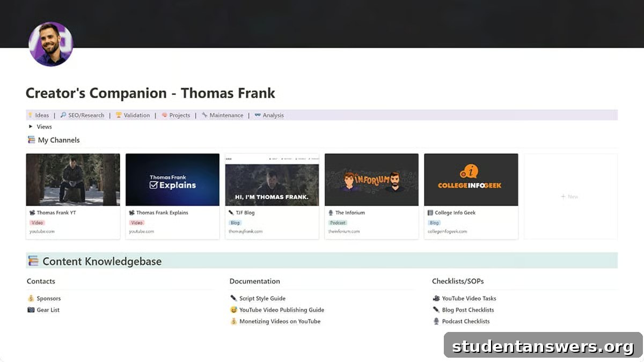Open the Maintenance section link
Screen dimensions: 644x362
point(226,115)
